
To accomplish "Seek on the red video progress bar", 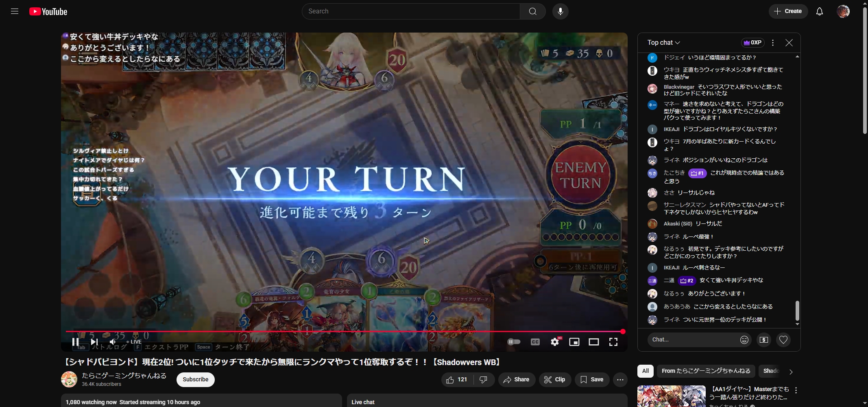I will (x=344, y=332).
